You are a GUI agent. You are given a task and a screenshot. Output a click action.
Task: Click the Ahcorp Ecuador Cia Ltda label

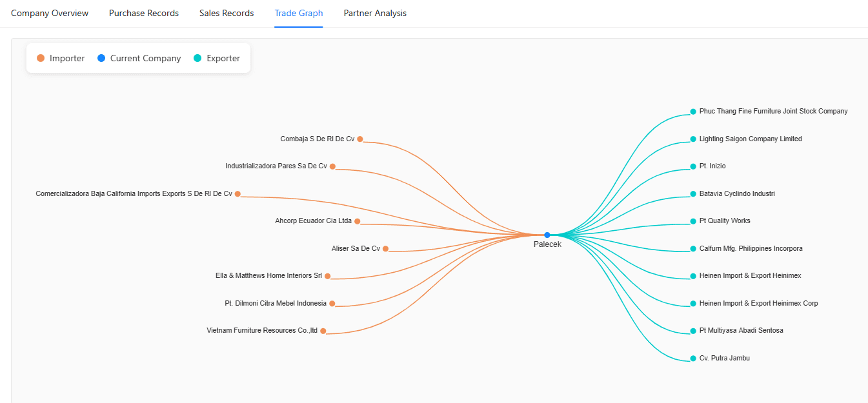coord(313,221)
